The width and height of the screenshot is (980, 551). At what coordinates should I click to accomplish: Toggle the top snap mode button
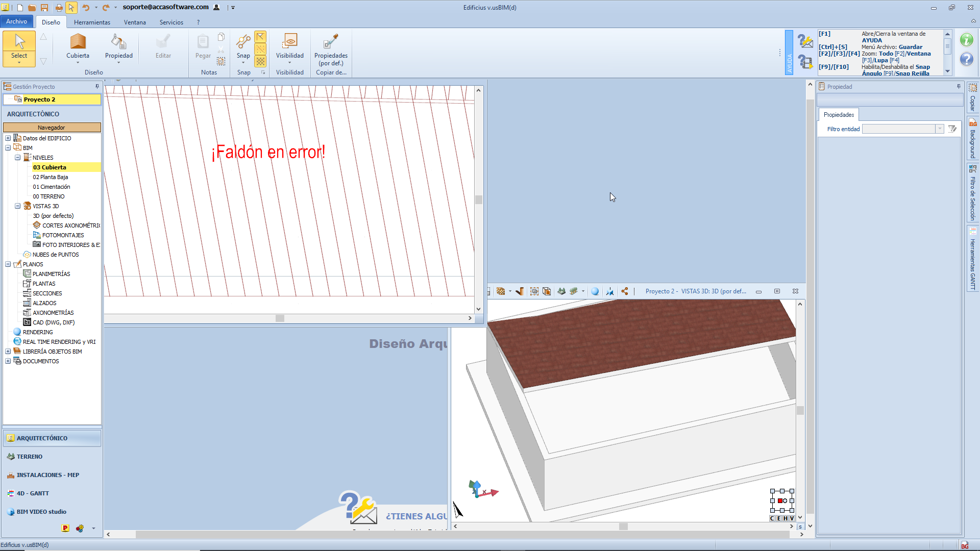[x=260, y=37]
